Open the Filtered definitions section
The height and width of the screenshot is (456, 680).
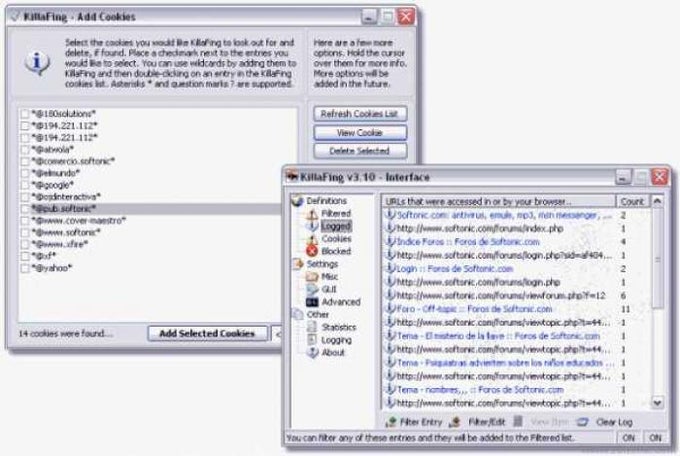click(x=336, y=213)
